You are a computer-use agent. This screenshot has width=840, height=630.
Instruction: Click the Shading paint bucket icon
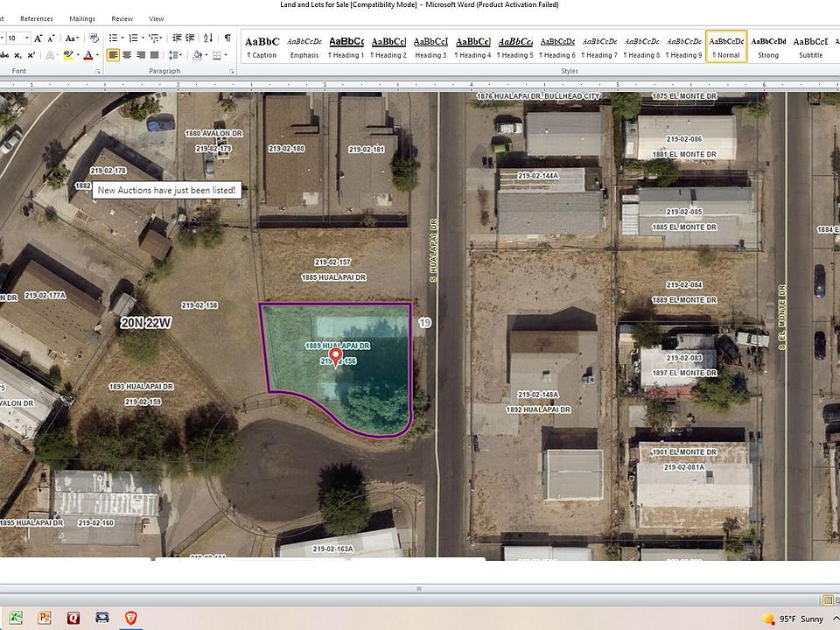[x=197, y=54]
